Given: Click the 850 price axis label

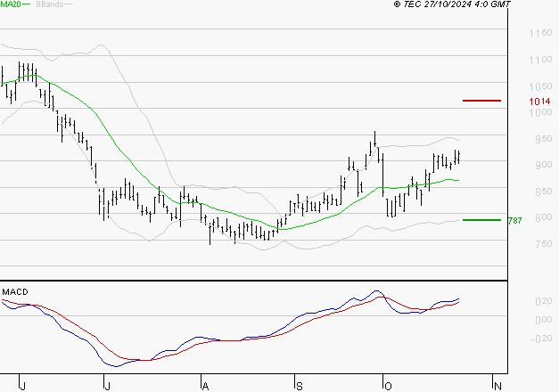Looking at the screenshot, I should coord(543,192).
